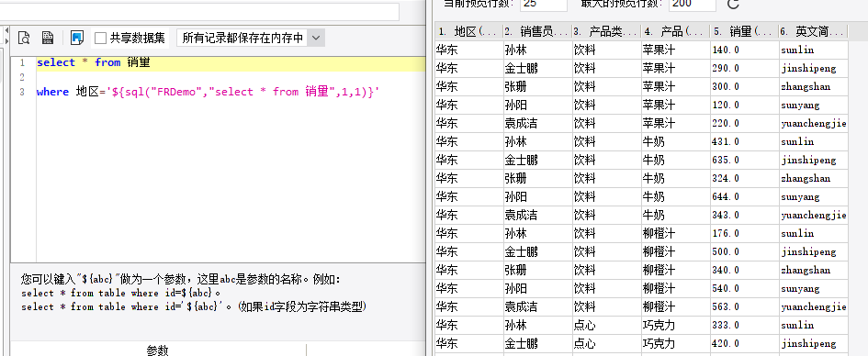Screen dimensions: 868x356
Task: Select the 120.0 sales cell
Action: 744,105
